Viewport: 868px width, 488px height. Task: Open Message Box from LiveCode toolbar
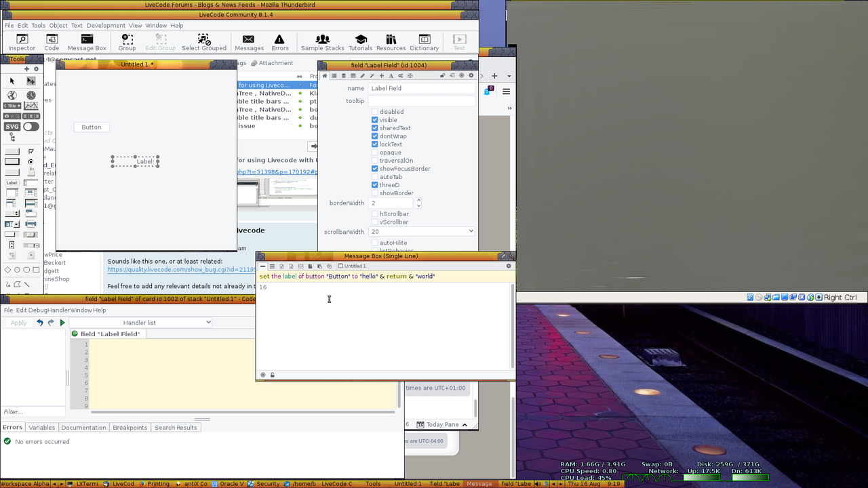click(x=87, y=43)
